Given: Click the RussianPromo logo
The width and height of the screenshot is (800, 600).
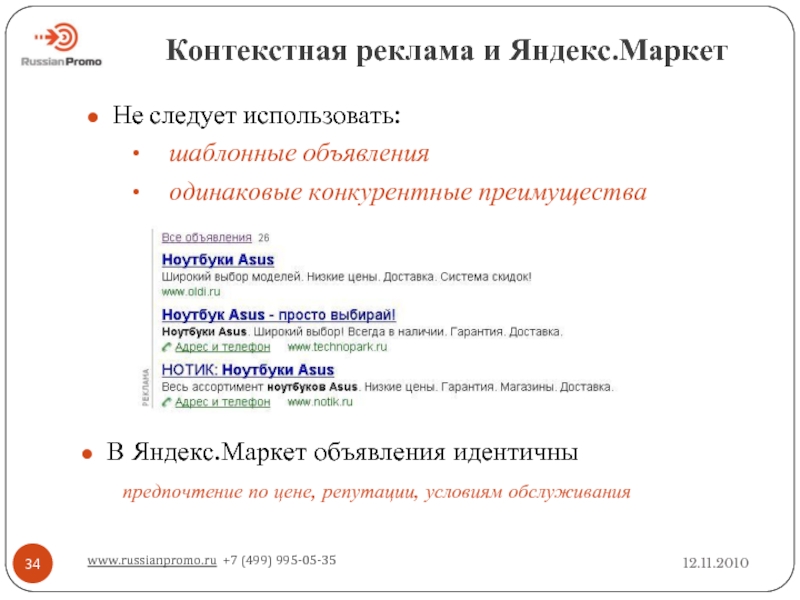Looking at the screenshot, I should click(61, 45).
